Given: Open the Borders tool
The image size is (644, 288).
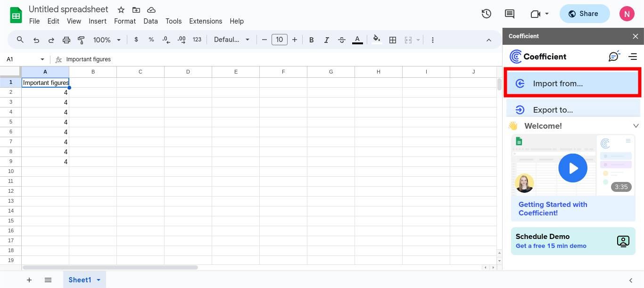Looking at the screenshot, I should tap(393, 40).
